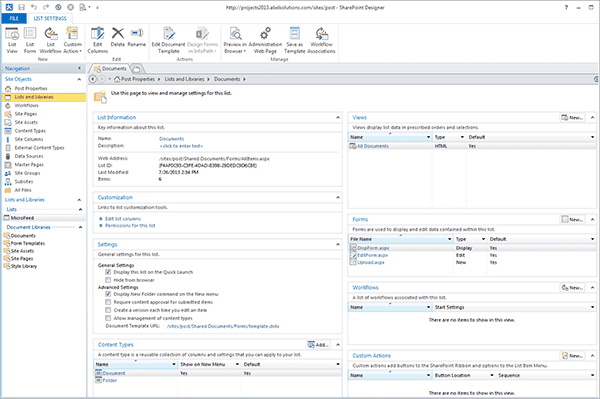Open the FILE tab
600x399 pixels.
point(14,18)
